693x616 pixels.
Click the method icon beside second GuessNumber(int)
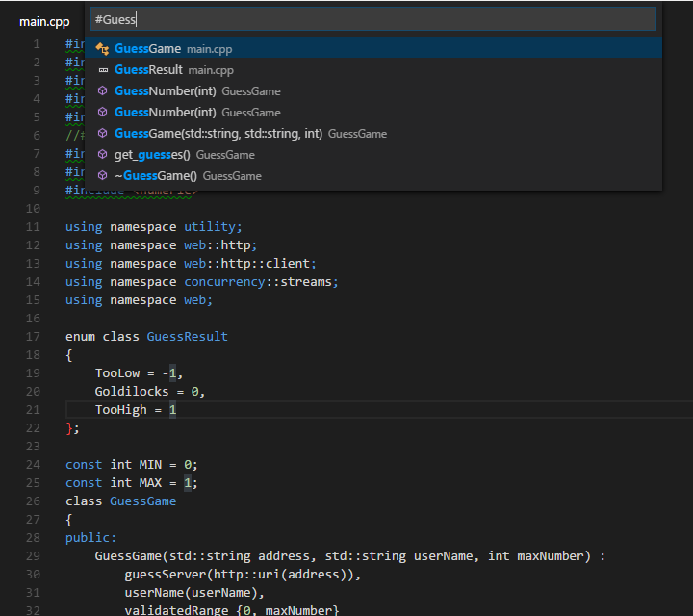pos(102,113)
